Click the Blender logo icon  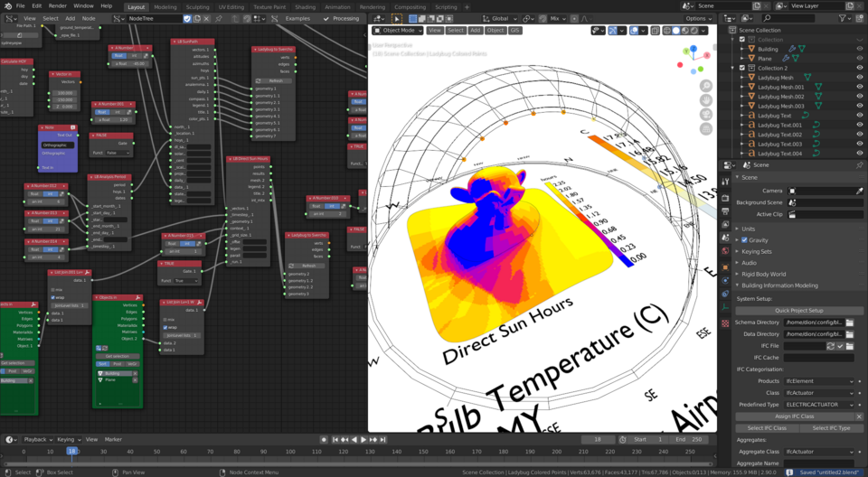point(7,6)
